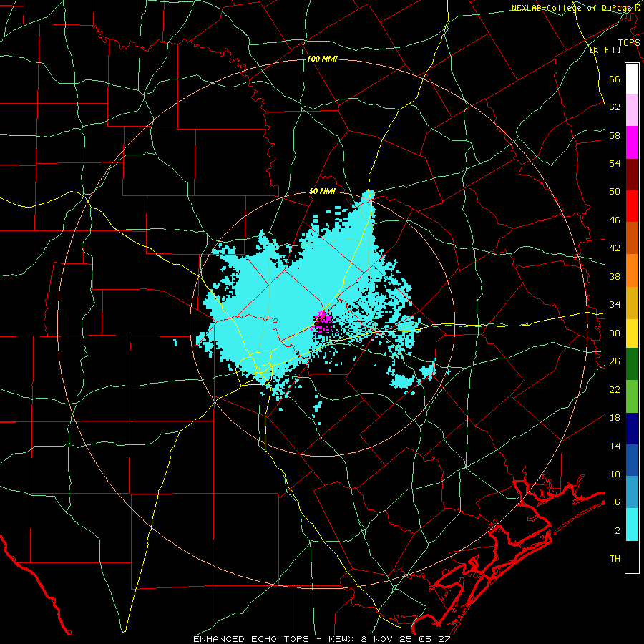Click the bright red legend swatch

pos(632,206)
